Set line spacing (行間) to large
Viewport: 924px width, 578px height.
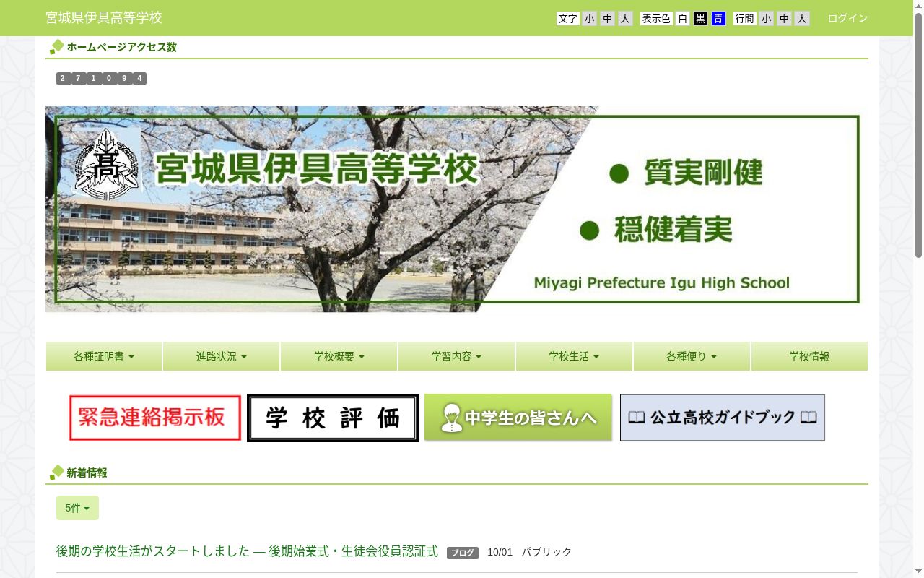pyautogui.click(x=802, y=19)
